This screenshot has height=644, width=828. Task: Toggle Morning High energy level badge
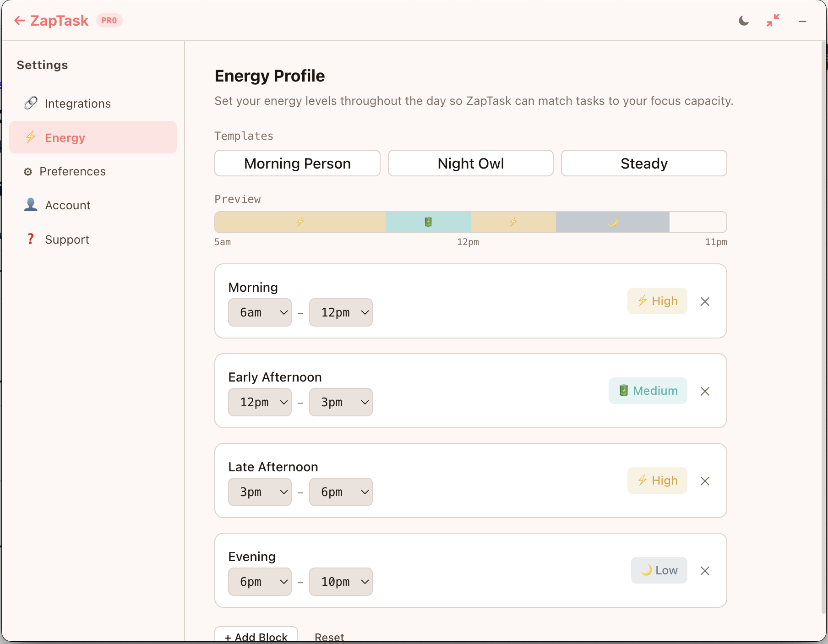pos(657,301)
